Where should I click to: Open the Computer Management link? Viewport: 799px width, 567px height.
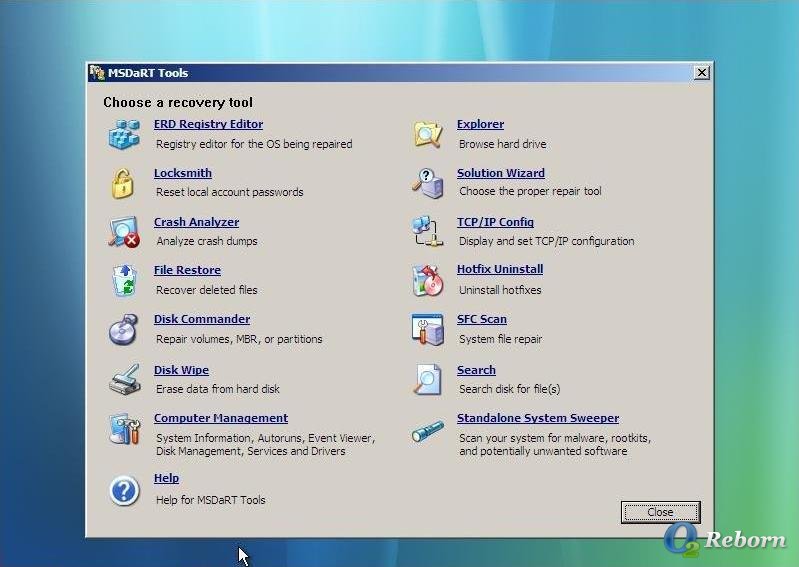click(x=221, y=418)
